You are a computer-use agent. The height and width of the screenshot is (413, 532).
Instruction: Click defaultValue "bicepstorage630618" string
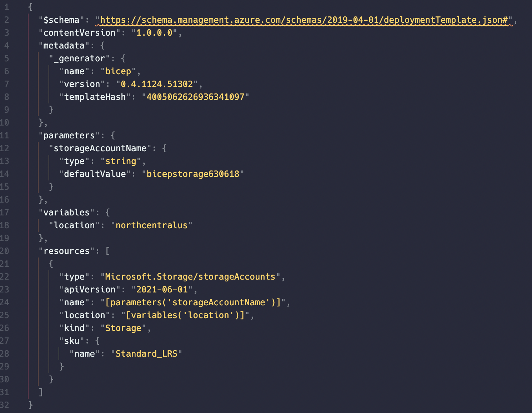point(193,174)
